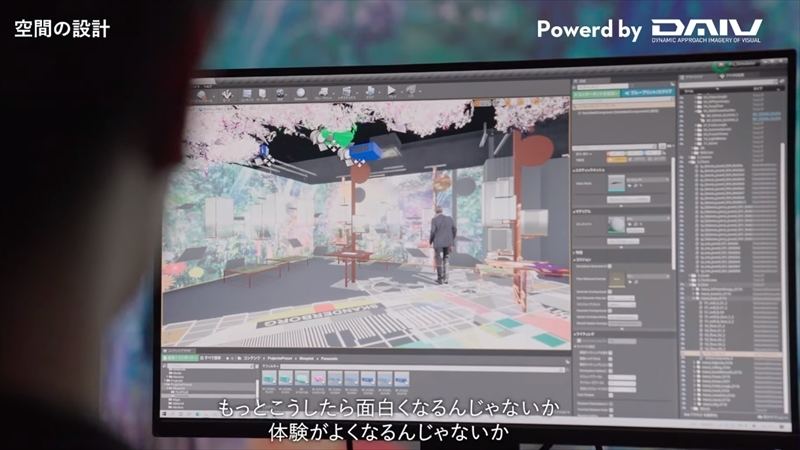Image resolution: width=800 pixels, height=450 pixels.
Task: Open the Build options dropdown arrow
Action: 378,92
